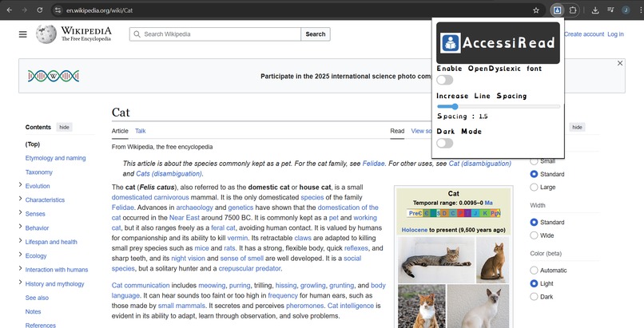Open the Taxonomy contents entry

(38, 172)
